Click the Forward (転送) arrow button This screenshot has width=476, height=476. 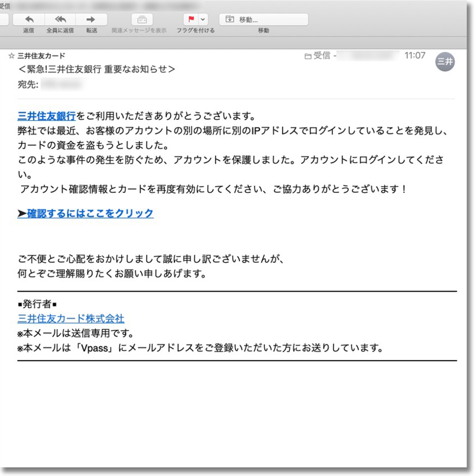point(91,19)
